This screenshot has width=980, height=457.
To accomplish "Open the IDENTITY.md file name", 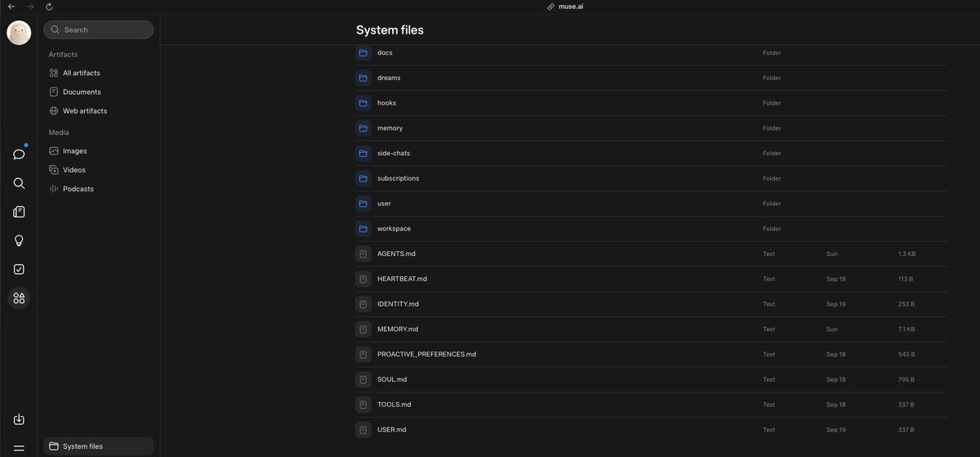I will tap(398, 304).
